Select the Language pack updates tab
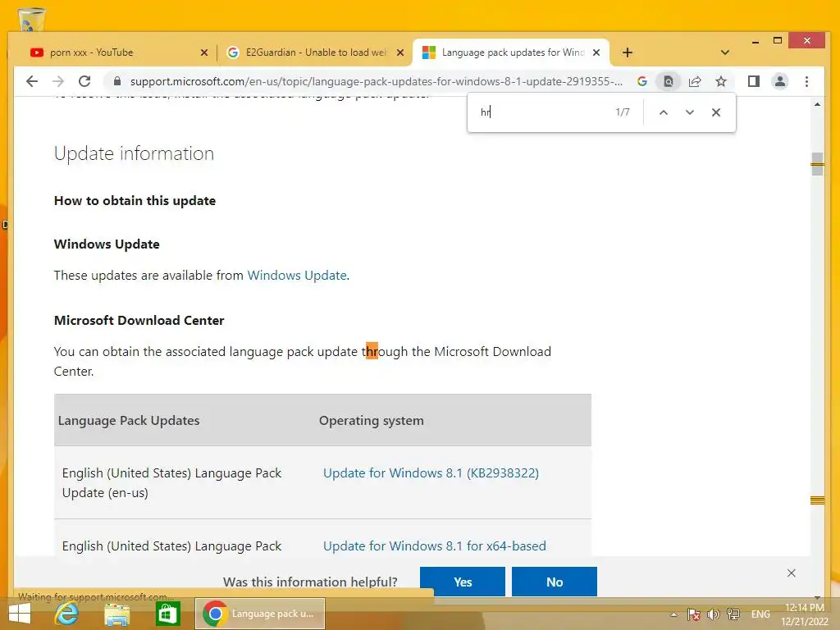 tap(512, 52)
